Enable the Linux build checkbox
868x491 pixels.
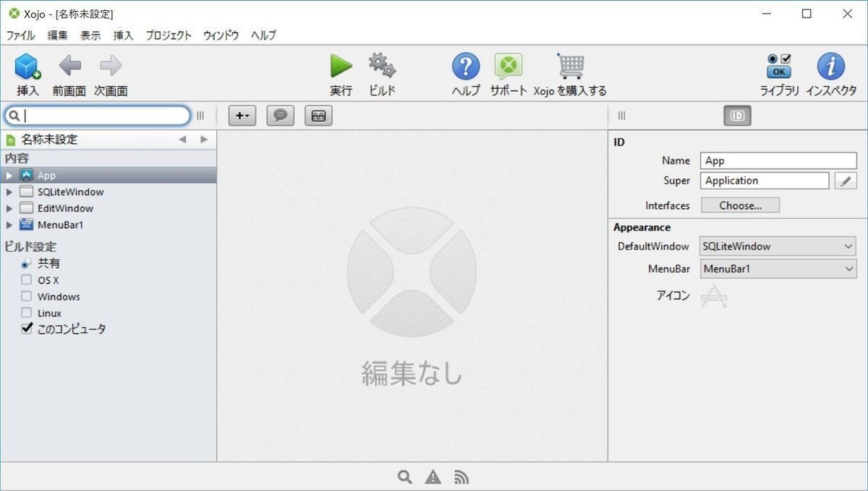[x=26, y=313]
